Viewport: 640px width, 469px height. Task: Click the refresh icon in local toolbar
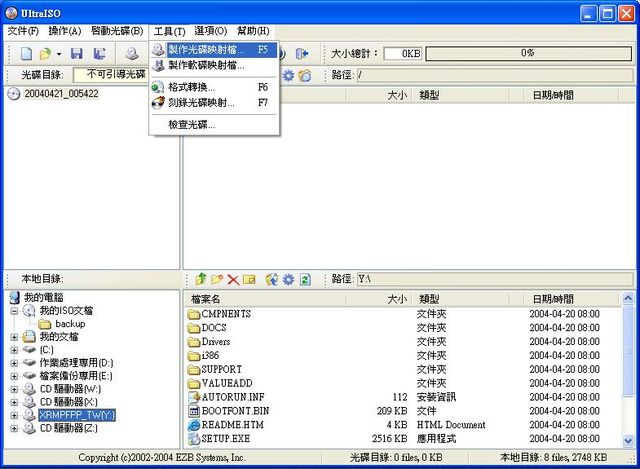[x=305, y=280]
